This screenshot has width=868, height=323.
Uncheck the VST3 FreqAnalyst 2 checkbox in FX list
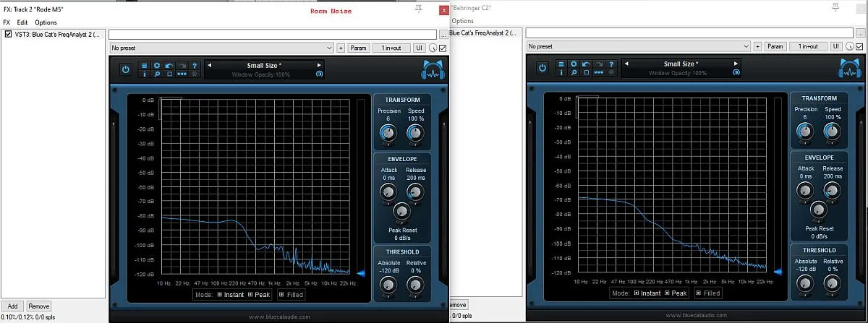(9, 34)
